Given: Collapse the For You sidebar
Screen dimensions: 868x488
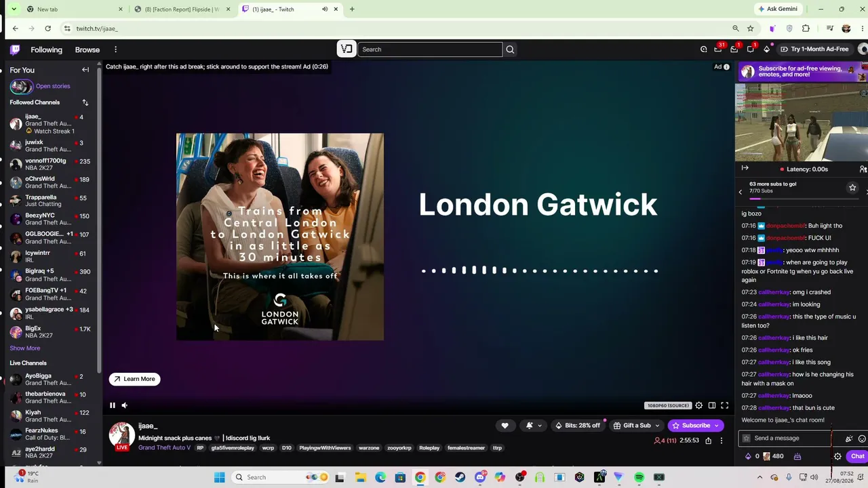Looking at the screenshot, I should (x=85, y=70).
